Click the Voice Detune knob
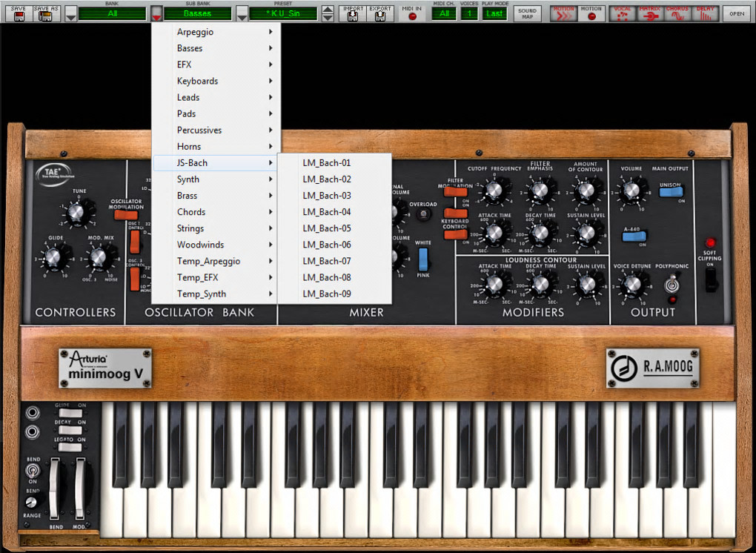Screen dimensions: 756x553 (x=631, y=285)
